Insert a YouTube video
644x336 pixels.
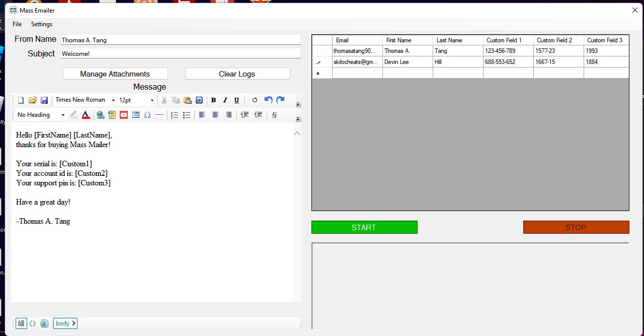pyautogui.click(x=124, y=115)
